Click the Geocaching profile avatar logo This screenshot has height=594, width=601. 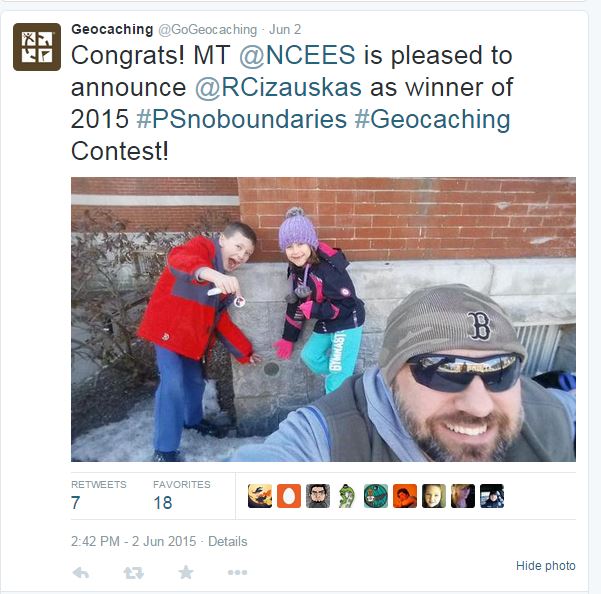[x=37, y=47]
